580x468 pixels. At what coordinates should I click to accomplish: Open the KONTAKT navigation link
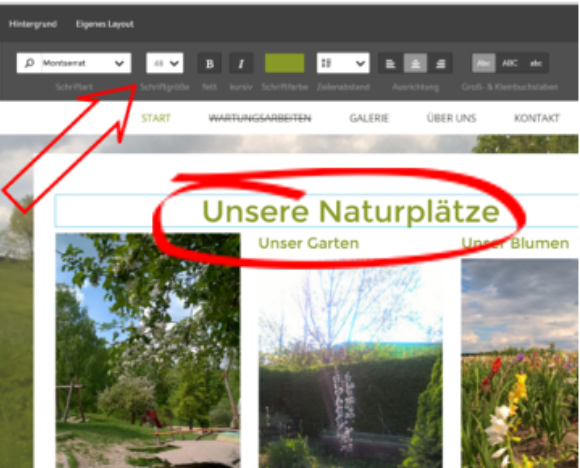(537, 118)
